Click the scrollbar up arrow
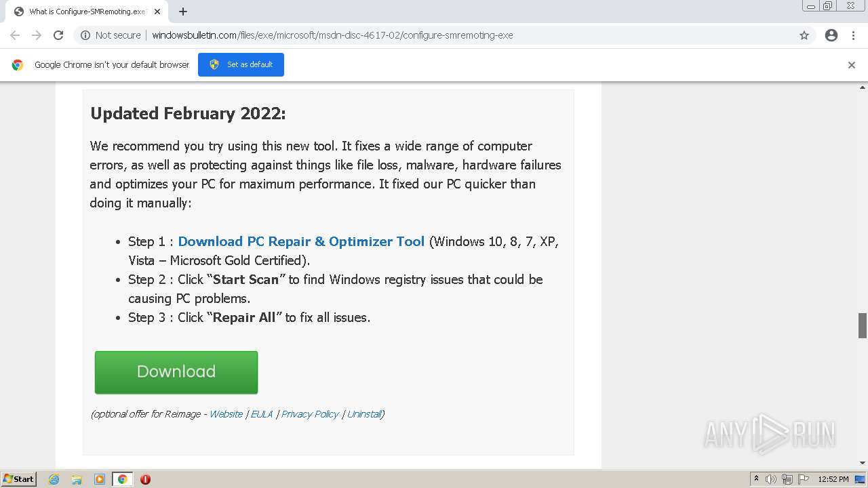This screenshot has height=488, width=868. (863, 87)
